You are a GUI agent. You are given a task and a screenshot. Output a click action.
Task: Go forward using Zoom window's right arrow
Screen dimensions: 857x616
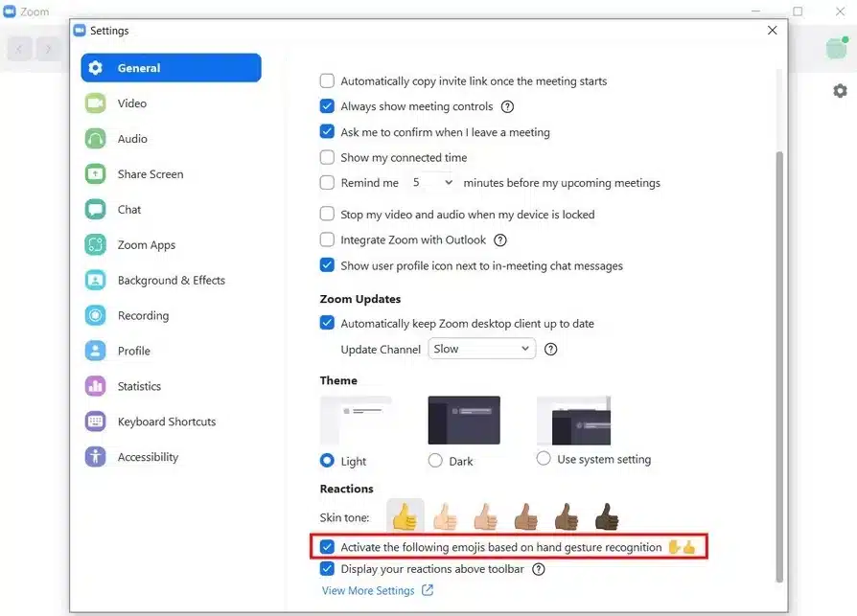pos(48,49)
